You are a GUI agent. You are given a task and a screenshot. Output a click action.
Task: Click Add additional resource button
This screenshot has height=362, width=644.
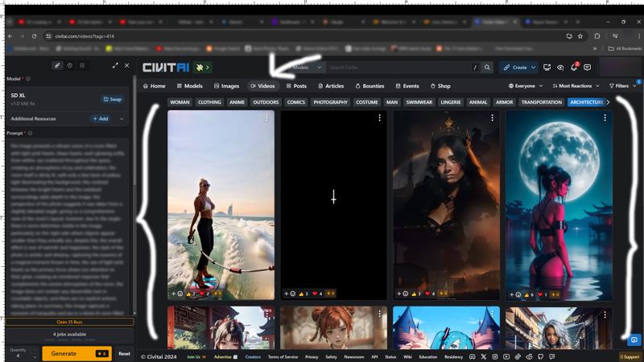click(x=100, y=118)
